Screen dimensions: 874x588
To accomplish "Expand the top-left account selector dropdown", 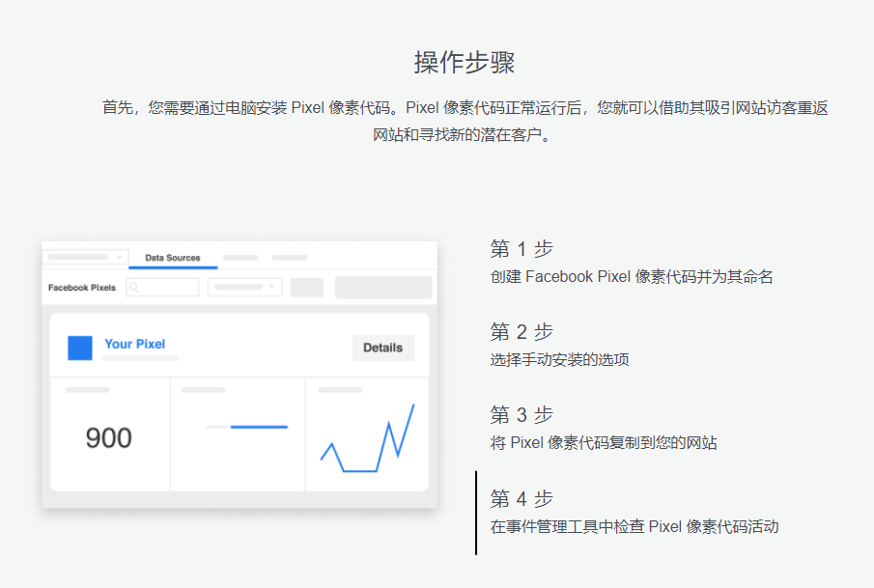I will tap(83, 258).
